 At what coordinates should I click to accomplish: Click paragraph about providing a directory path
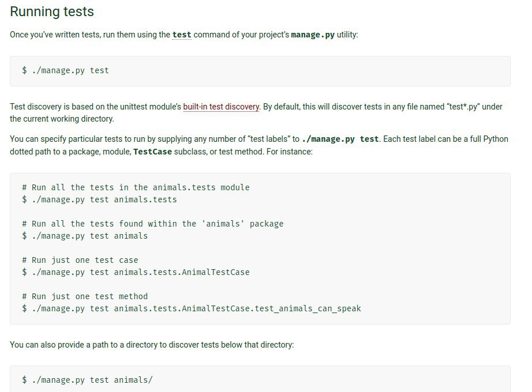152,345
